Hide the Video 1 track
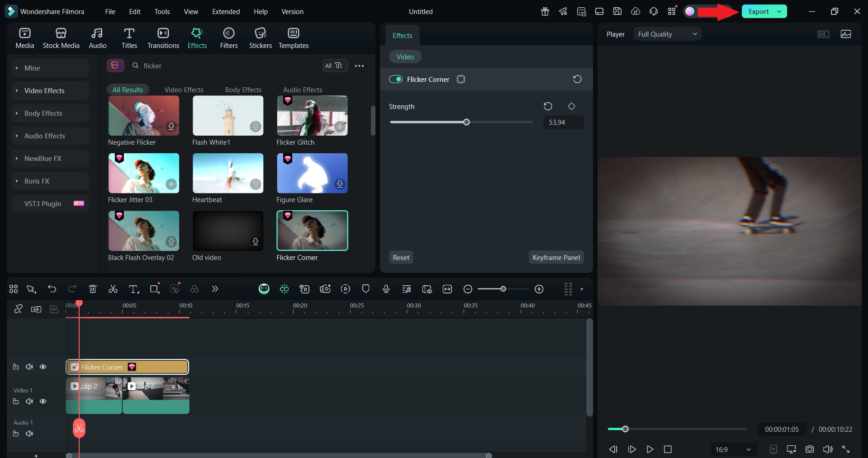Image resolution: width=868 pixels, height=458 pixels. (x=43, y=401)
